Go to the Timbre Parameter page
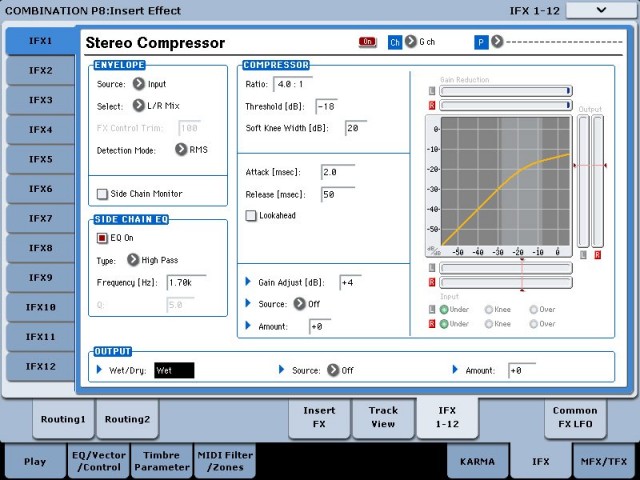 160,461
